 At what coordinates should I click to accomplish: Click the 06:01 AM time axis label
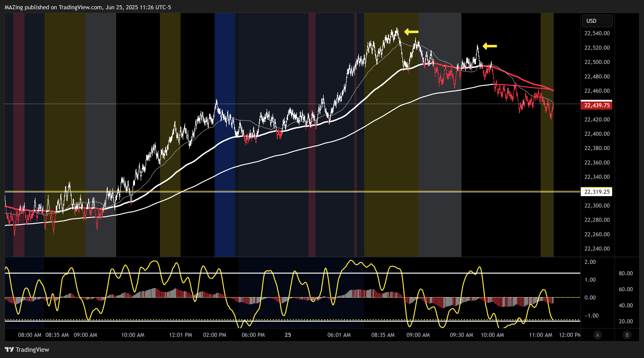(339, 335)
